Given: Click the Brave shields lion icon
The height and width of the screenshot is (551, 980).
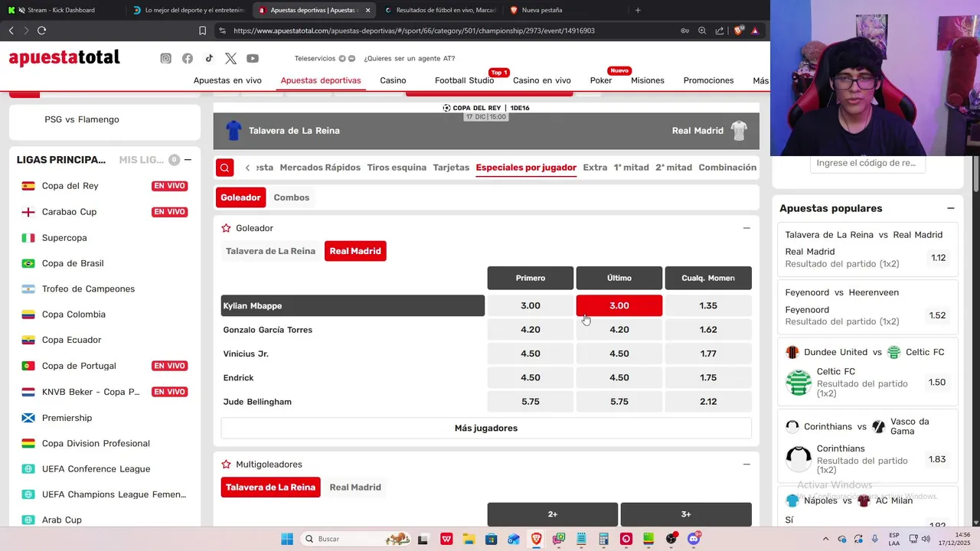Looking at the screenshot, I should (738, 31).
